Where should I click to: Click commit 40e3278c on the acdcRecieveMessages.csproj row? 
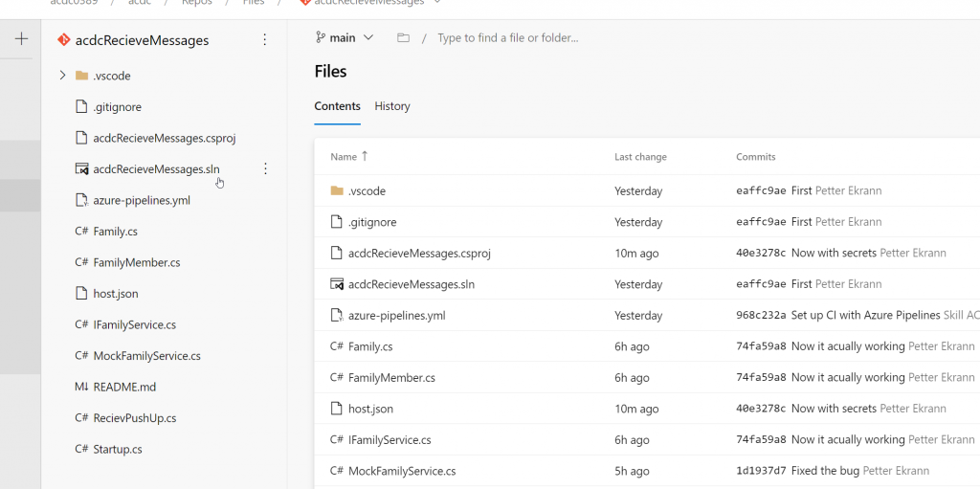[x=761, y=254]
